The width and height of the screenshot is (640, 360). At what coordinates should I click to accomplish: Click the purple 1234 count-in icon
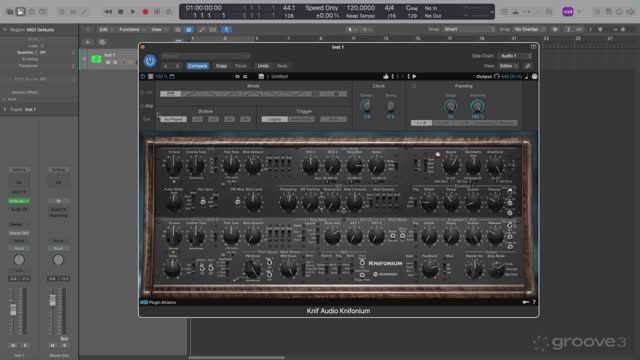(x=568, y=12)
